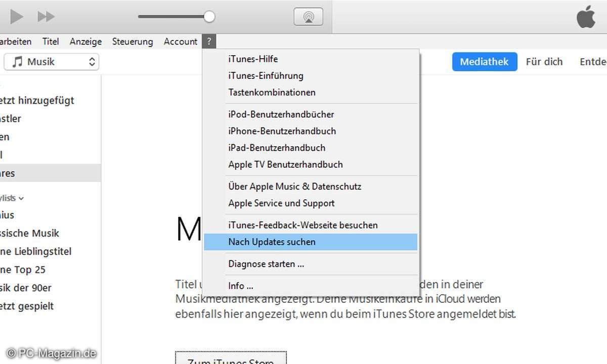Collapse the playlists section chevron

[x=21, y=198]
